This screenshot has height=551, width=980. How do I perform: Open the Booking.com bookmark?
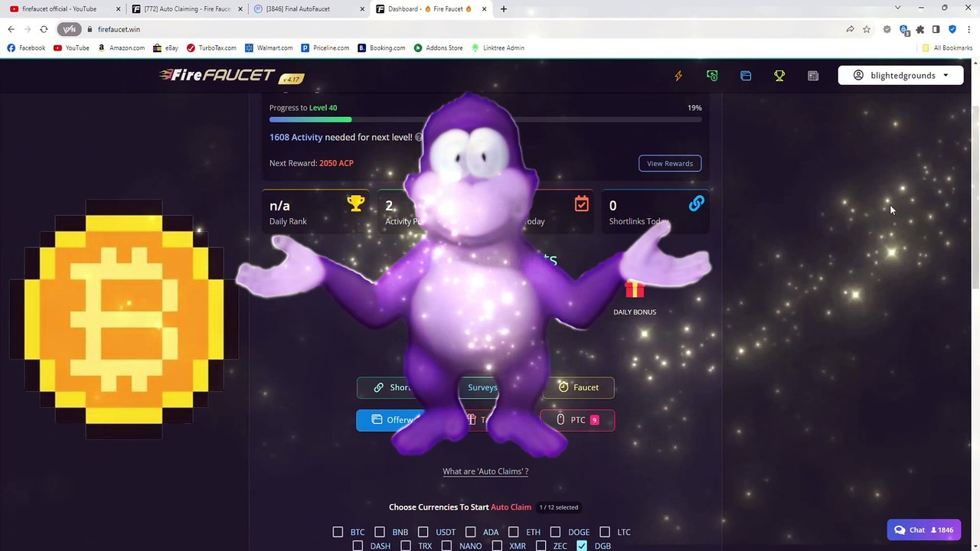pyautogui.click(x=381, y=47)
